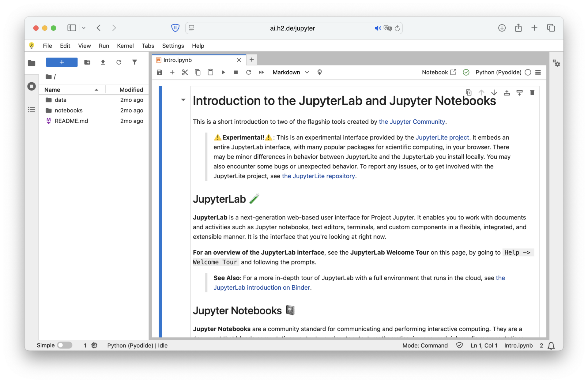The width and height of the screenshot is (588, 383).
Task: Toggle the file filter icon
Action: [134, 62]
